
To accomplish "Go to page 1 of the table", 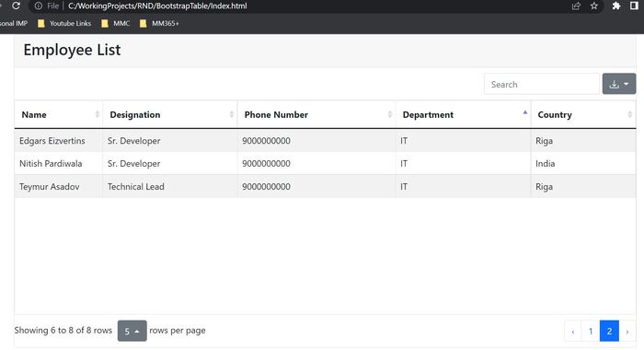I will coord(591,331).
